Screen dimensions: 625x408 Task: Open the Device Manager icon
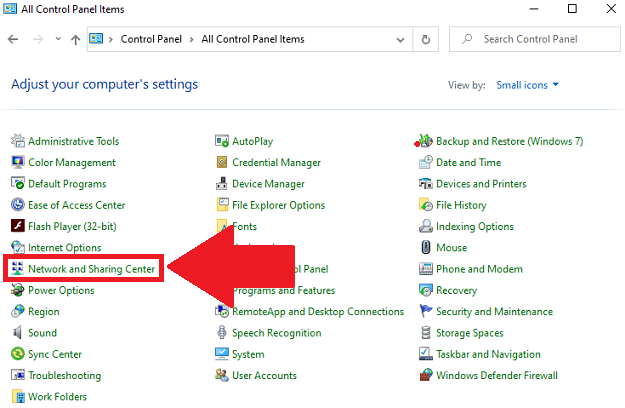click(222, 184)
